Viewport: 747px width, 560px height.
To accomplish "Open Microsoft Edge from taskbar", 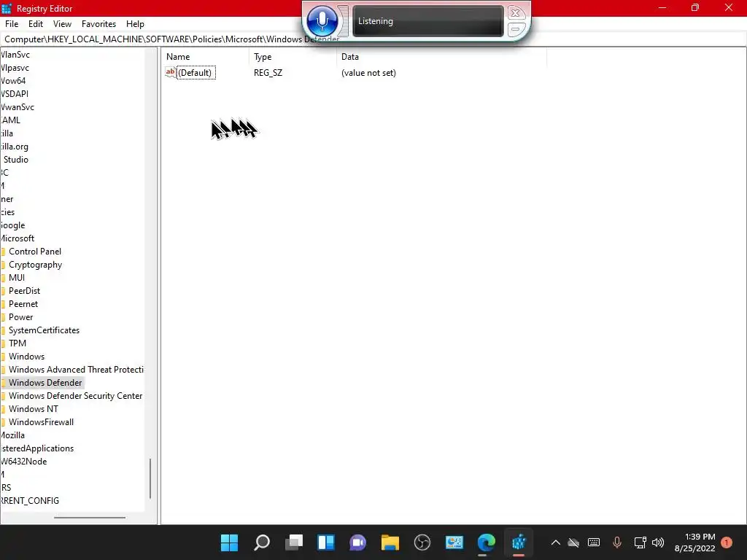I will (487, 542).
